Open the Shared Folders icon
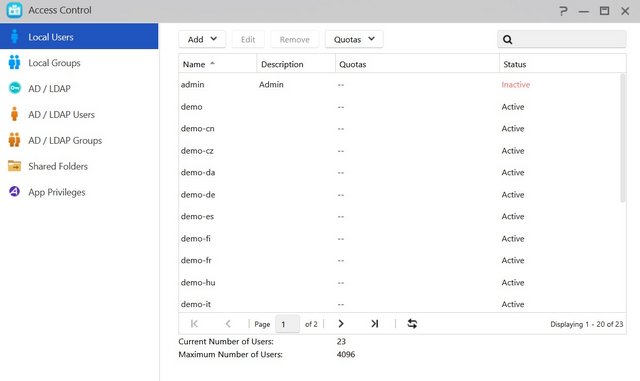The width and height of the screenshot is (640, 381). (14, 166)
